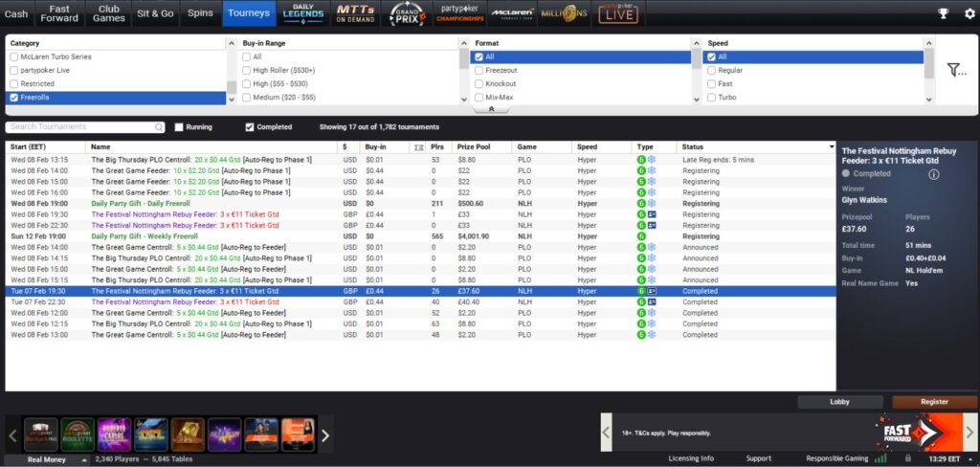980x467 pixels.
Task: Select the Tourneys tab
Action: pyautogui.click(x=249, y=13)
